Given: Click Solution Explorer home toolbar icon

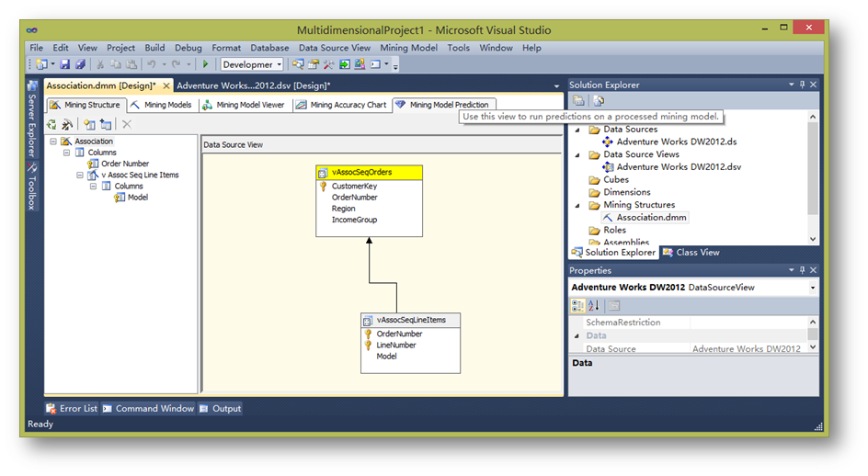Looking at the screenshot, I should (578, 101).
